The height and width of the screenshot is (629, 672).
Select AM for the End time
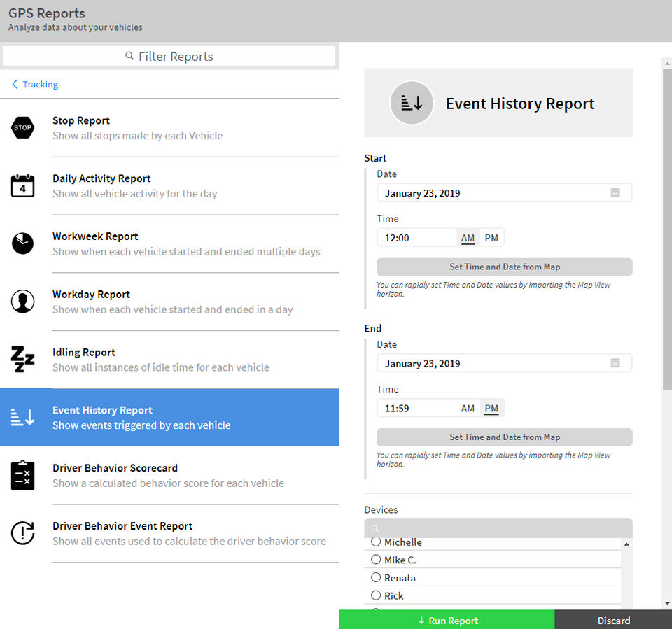tap(468, 409)
